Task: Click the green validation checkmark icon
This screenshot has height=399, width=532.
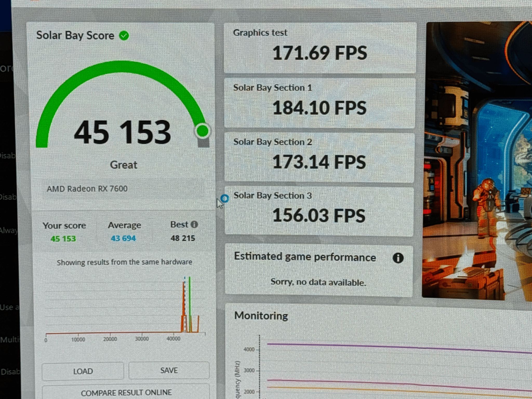Action: (124, 36)
